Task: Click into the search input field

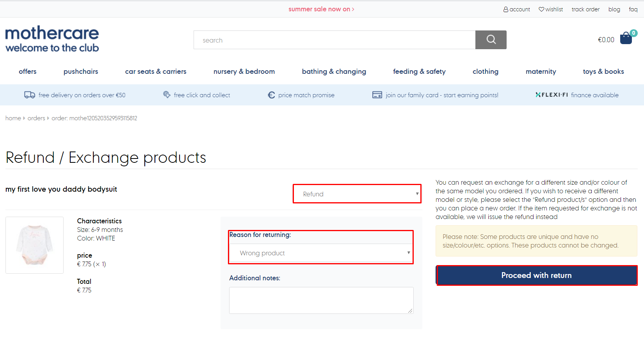Action: click(334, 40)
